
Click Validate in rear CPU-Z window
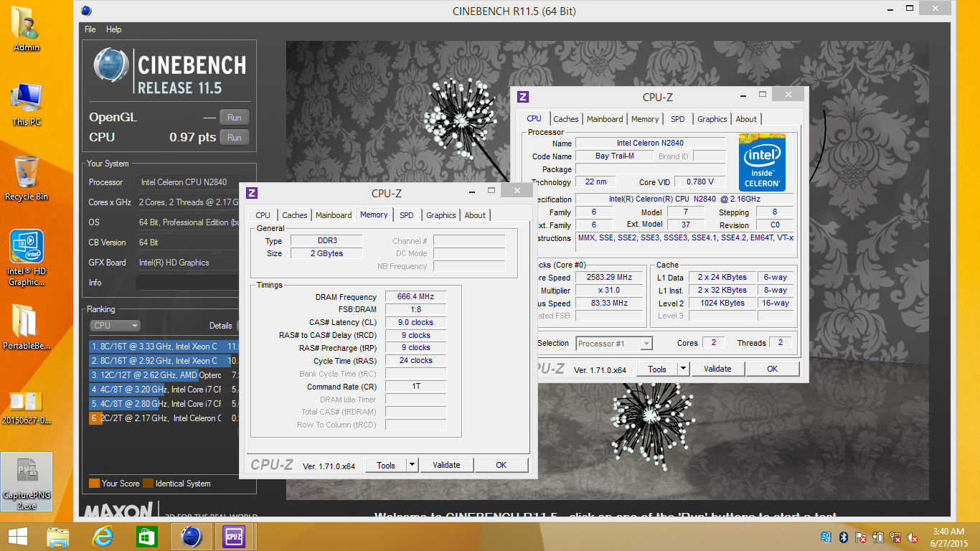pos(717,369)
